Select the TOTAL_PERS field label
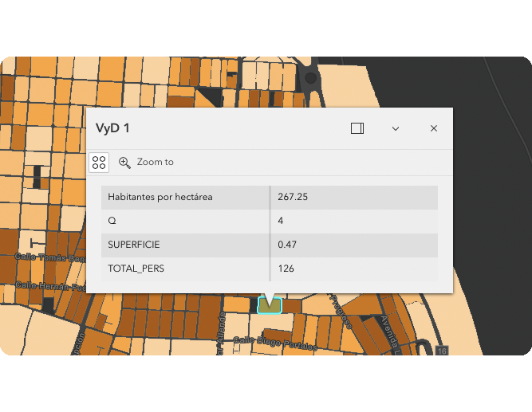 coord(136,269)
